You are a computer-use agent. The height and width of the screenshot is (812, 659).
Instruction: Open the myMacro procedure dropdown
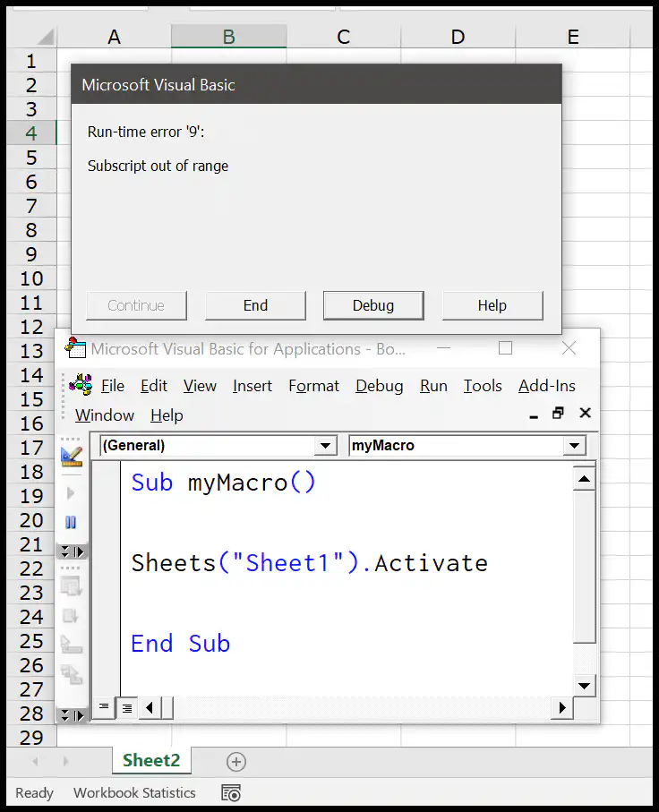tap(574, 446)
